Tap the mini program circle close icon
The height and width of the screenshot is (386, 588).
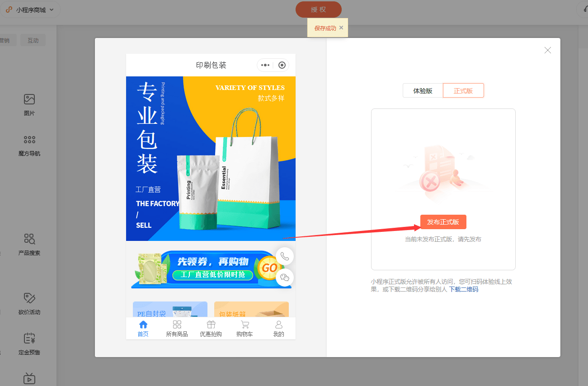[282, 65]
